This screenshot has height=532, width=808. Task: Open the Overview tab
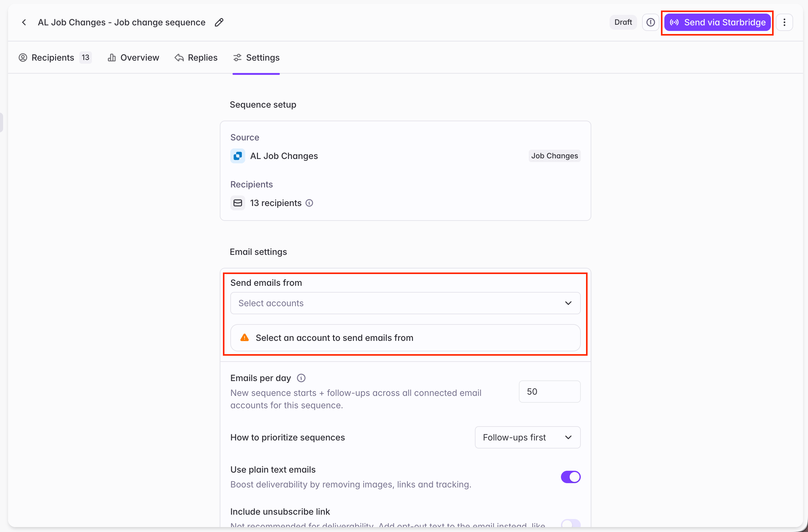133,58
